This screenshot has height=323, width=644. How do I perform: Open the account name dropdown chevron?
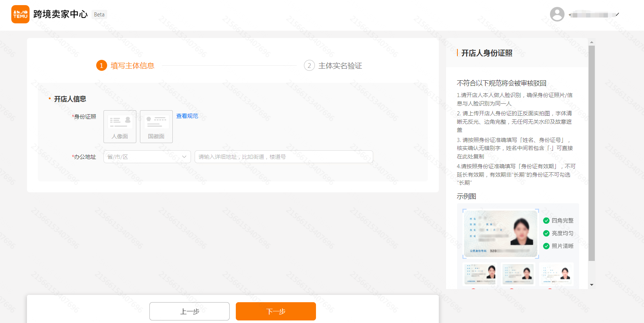(617, 15)
